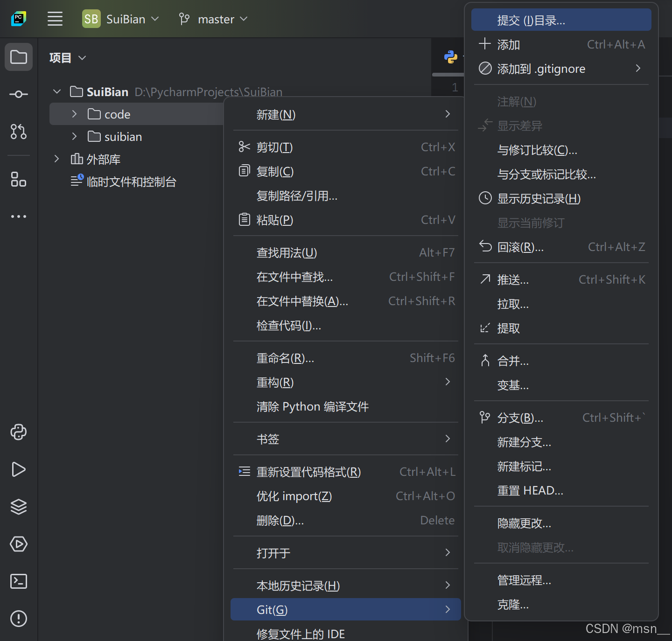Click 推送... to push changes
The height and width of the screenshot is (641, 672).
(x=512, y=279)
